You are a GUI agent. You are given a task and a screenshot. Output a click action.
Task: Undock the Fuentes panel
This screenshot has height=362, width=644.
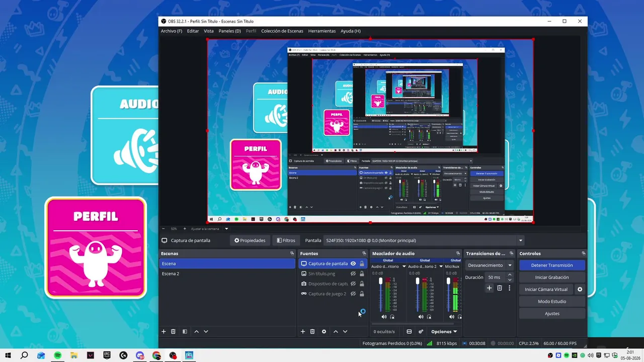click(x=364, y=253)
